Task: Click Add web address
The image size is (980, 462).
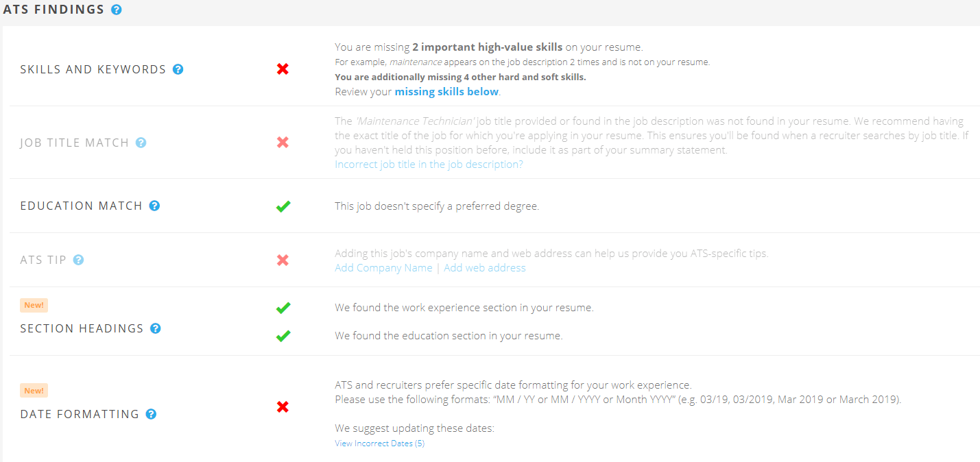Action: [x=485, y=268]
